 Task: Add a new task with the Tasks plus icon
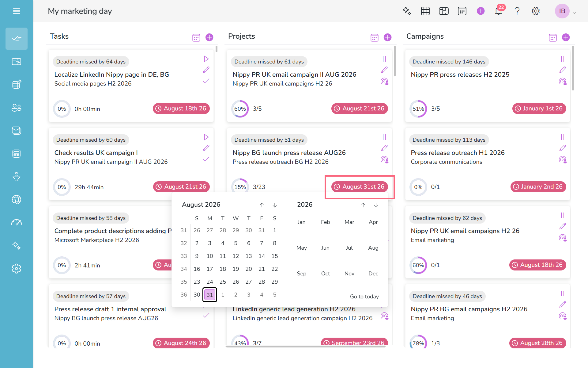(x=209, y=37)
